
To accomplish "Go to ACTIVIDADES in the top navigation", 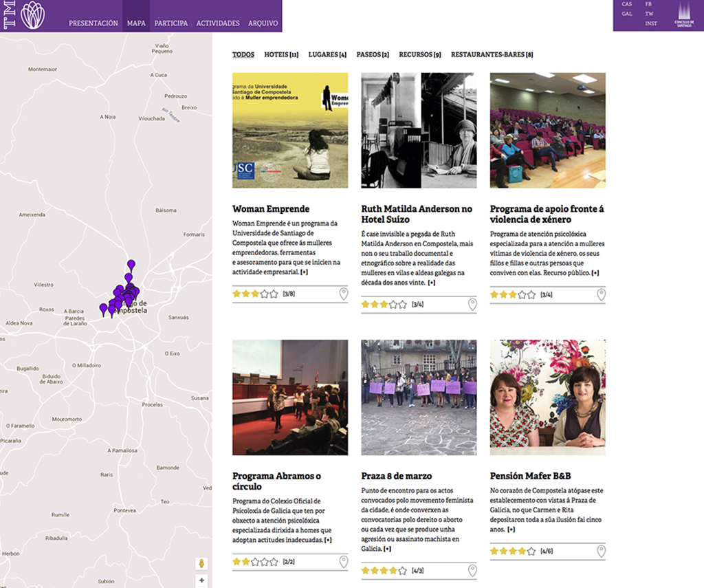I will point(218,23).
